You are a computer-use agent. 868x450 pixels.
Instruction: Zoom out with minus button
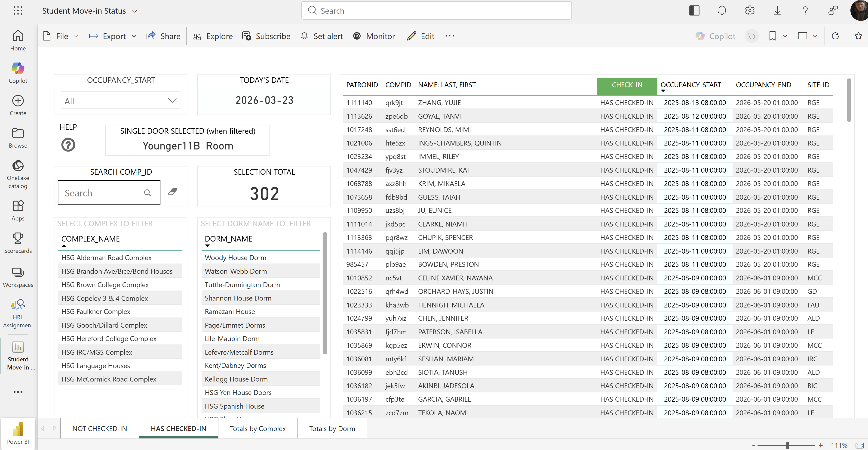[754, 446]
